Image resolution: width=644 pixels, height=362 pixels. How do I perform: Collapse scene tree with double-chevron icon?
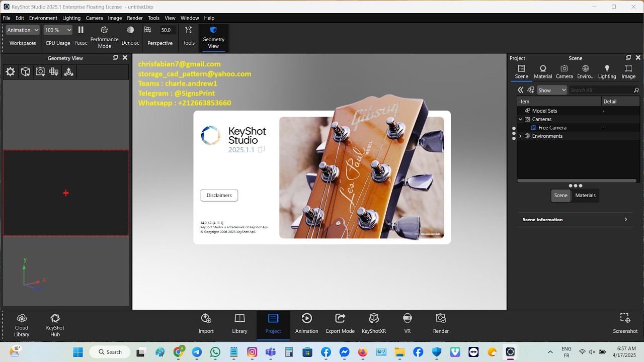pos(521,90)
